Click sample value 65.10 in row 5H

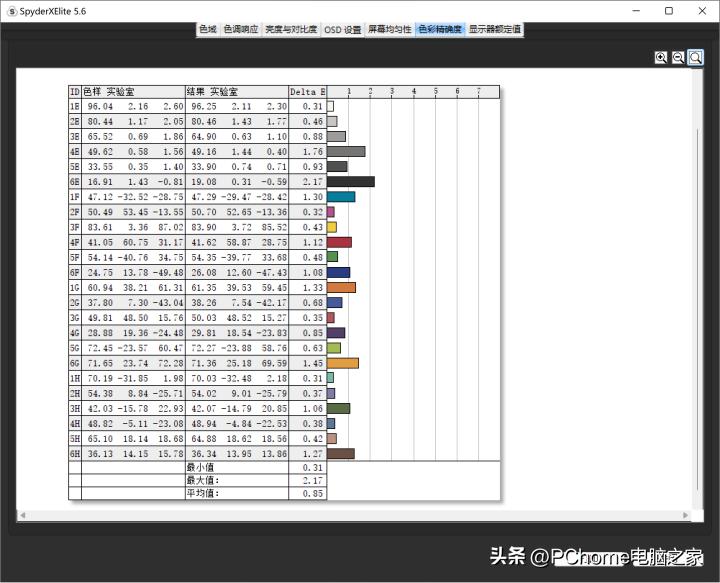point(100,439)
